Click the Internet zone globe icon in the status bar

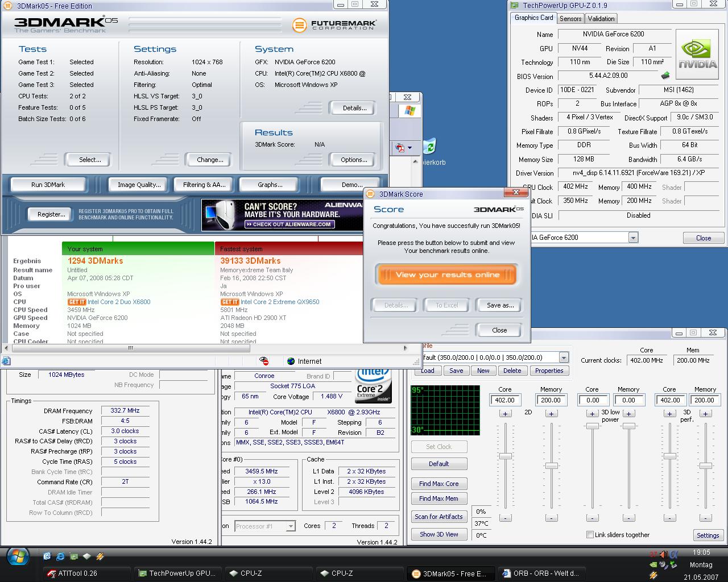pos(291,361)
